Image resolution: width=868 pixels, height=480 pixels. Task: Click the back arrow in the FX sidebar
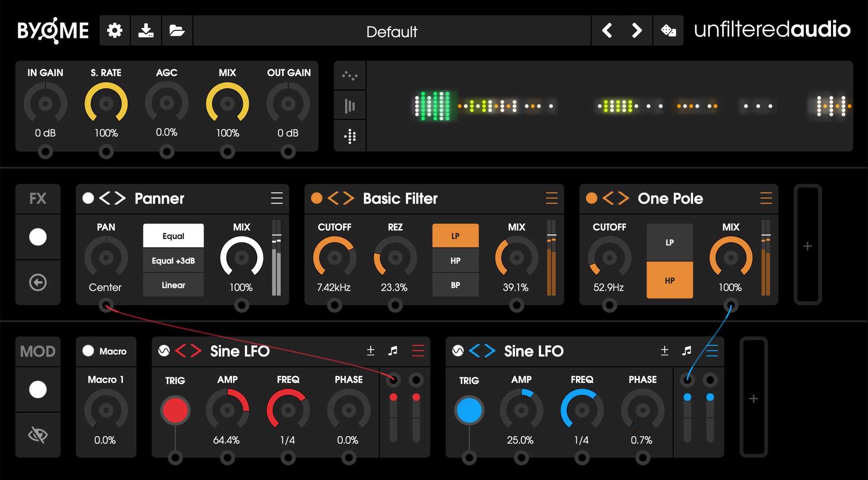coord(38,282)
